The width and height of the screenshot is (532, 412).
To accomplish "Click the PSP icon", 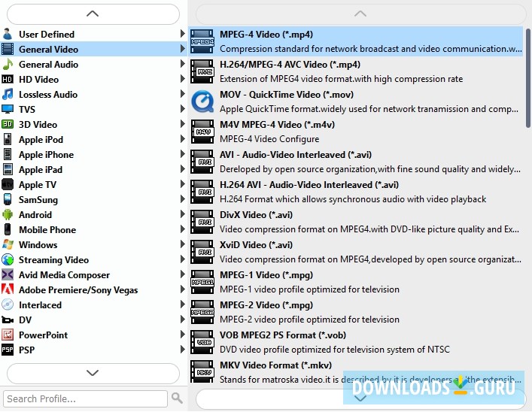I will 8,350.
